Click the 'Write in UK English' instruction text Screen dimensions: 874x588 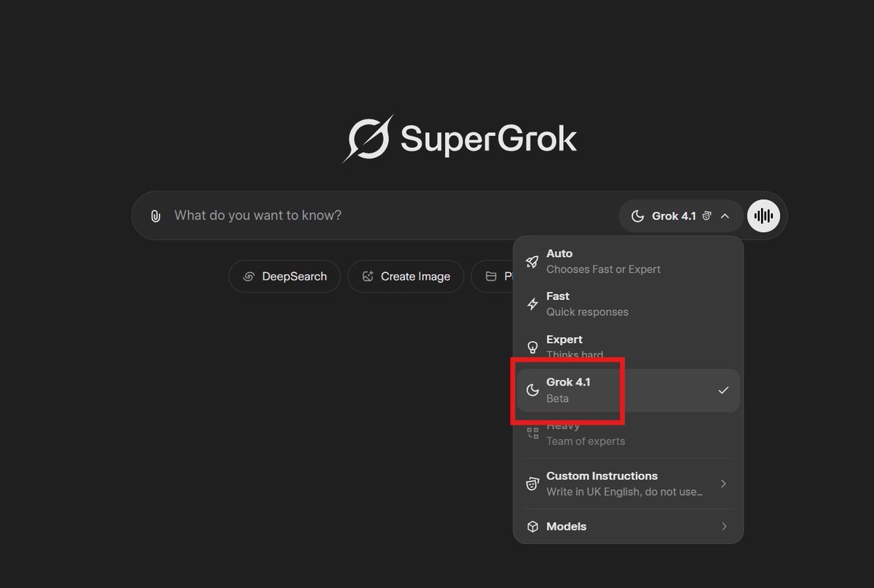pyautogui.click(x=624, y=492)
